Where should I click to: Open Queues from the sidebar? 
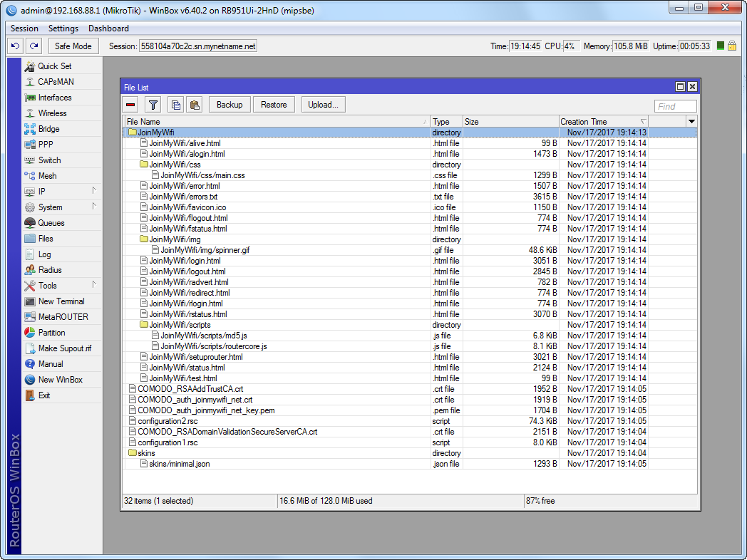pyautogui.click(x=62, y=223)
